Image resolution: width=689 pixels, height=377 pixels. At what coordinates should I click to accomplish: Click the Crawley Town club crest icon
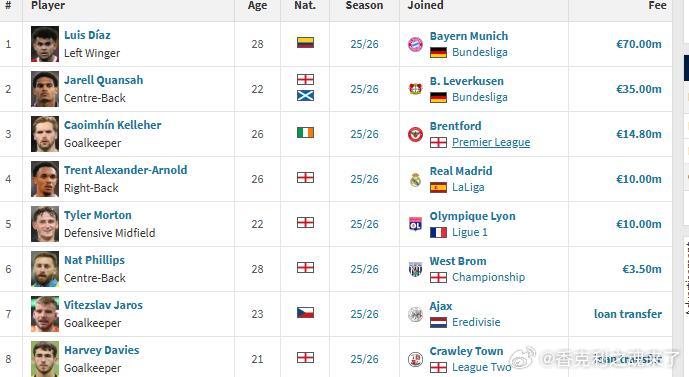tap(415, 359)
